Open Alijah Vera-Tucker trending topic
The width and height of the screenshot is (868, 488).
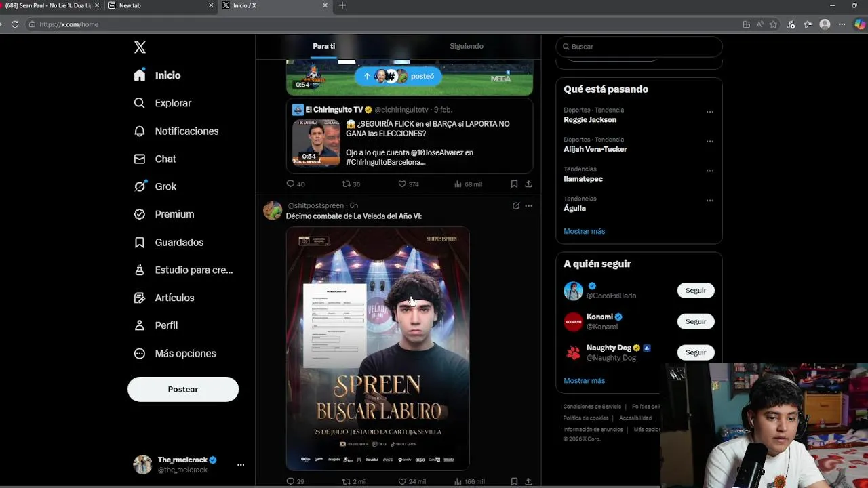click(595, 149)
